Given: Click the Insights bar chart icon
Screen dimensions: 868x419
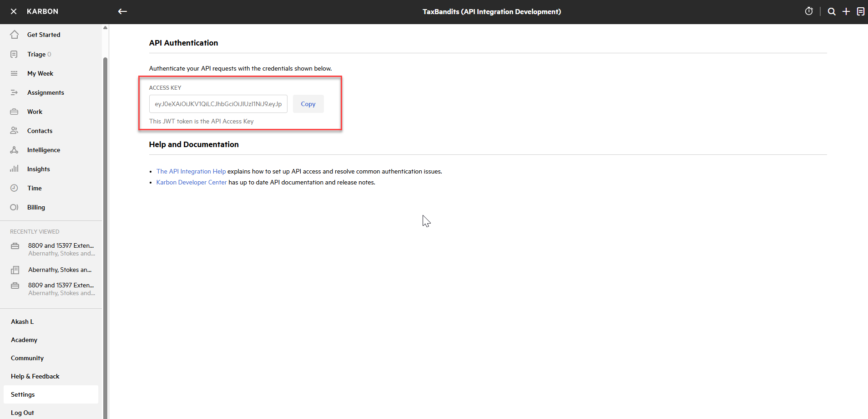Looking at the screenshot, I should [x=14, y=169].
